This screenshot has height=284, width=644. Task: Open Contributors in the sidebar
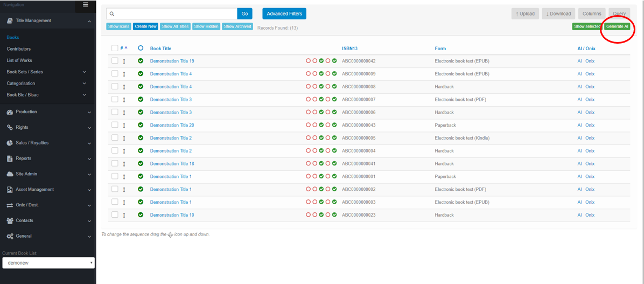[19, 49]
